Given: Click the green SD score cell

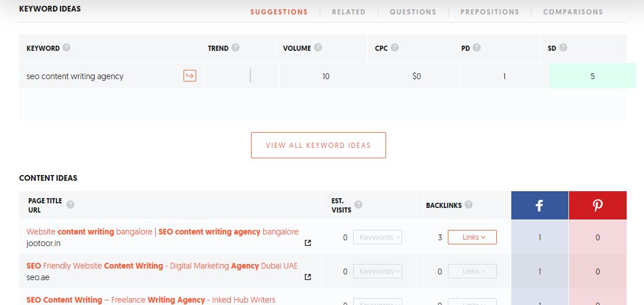Looking at the screenshot, I should (x=592, y=76).
